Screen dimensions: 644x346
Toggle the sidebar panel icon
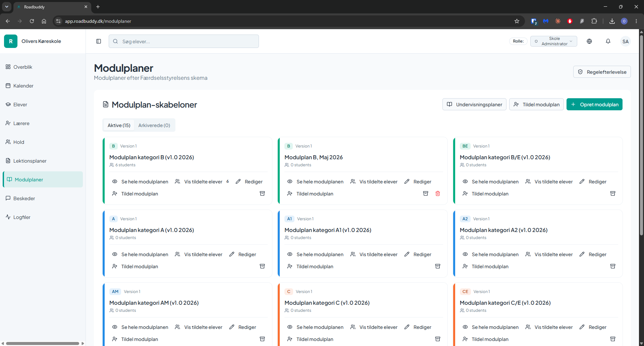coord(99,41)
